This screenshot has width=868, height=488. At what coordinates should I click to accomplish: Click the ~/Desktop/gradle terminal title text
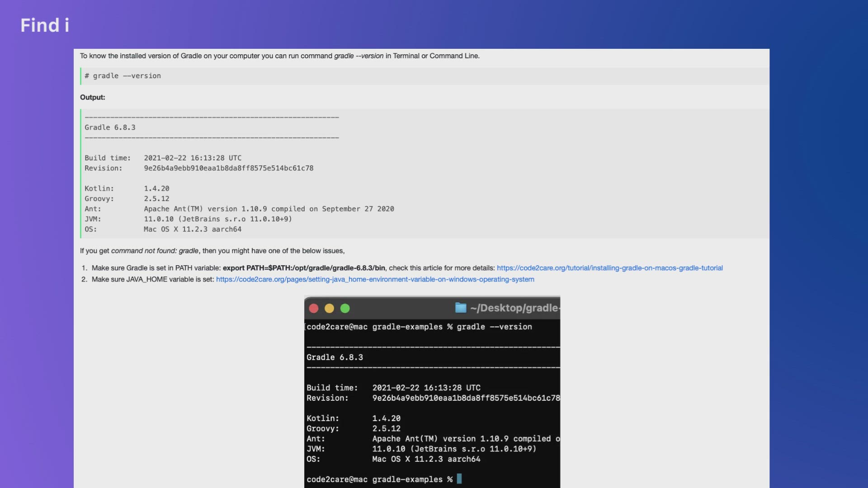coord(514,308)
